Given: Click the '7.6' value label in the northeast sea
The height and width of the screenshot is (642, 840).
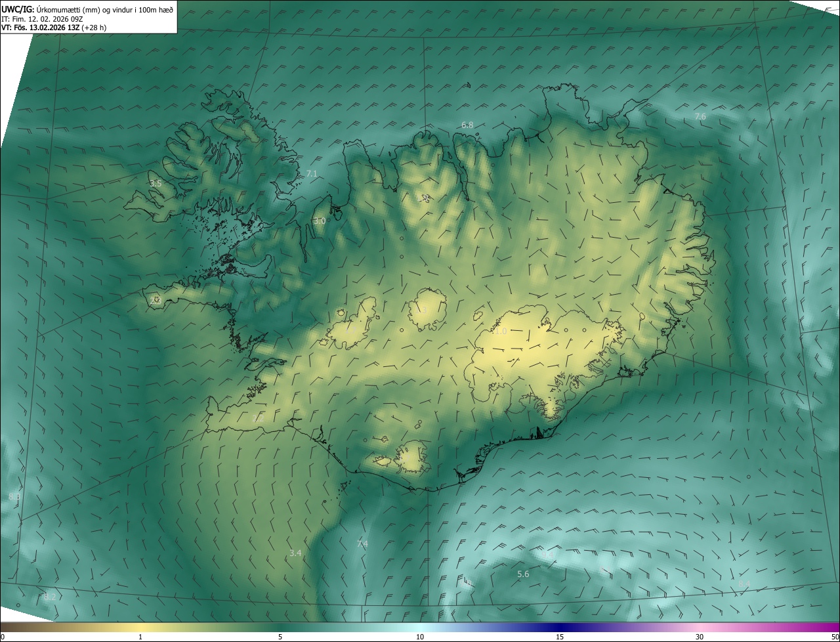Looking at the screenshot, I should tap(700, 116).
